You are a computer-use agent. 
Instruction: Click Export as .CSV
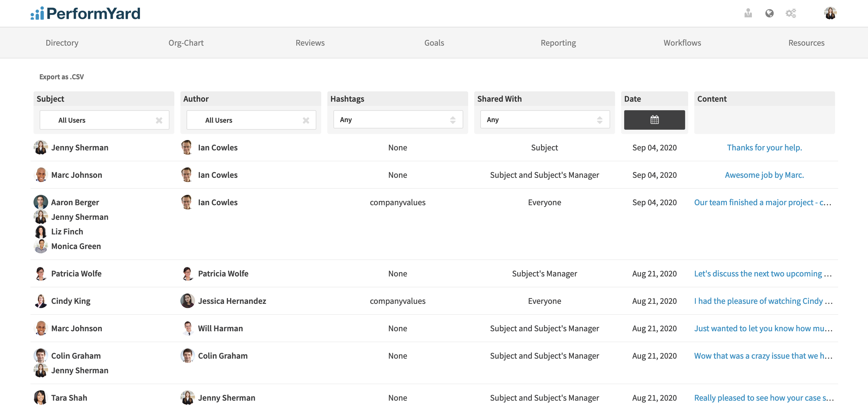(61, 77)
